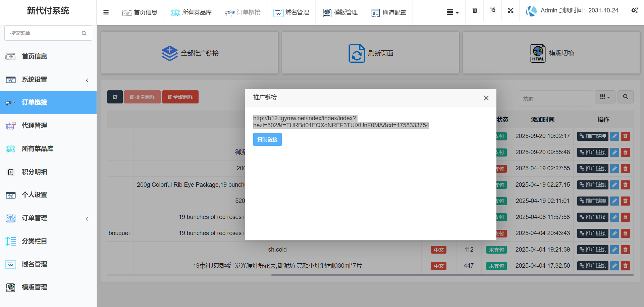Open 域名管理 tab in top navigation
This screenshot has width=644, height=307.
pyautogui.click(x=291, y=12)
